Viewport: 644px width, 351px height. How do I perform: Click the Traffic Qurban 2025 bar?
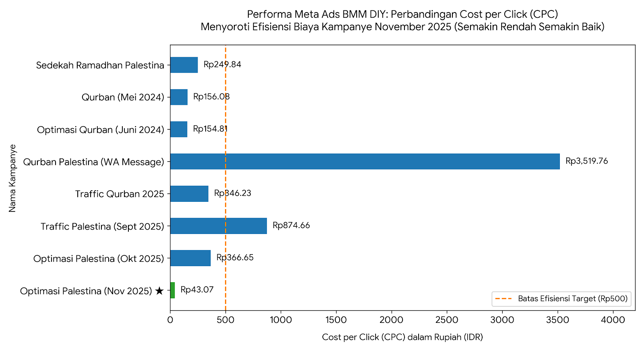point(189,193)
